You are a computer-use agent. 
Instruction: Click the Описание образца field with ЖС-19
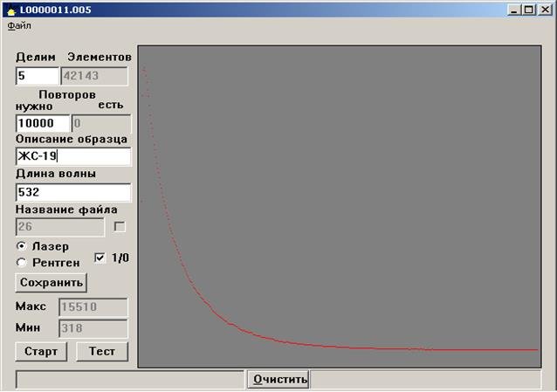pos(73,156)
